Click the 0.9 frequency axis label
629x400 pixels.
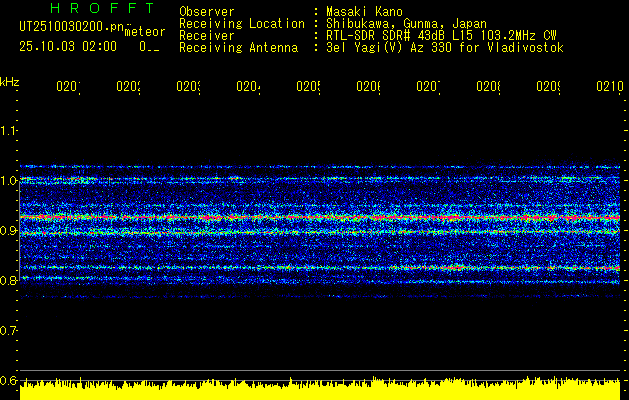click(8, 230)
